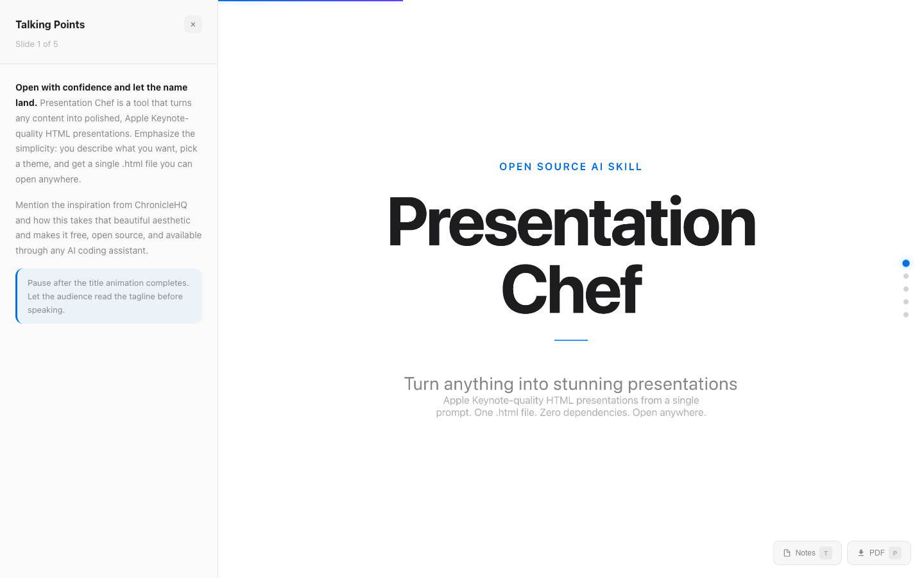Click the 'Apple Keynote-quality HTML presentations' description

point(571,407)
